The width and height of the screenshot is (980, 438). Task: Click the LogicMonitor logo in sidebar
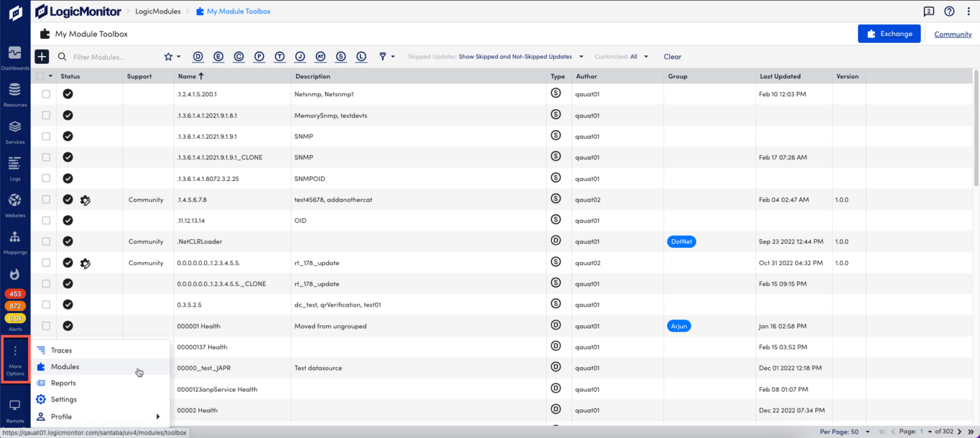(15, 13)
